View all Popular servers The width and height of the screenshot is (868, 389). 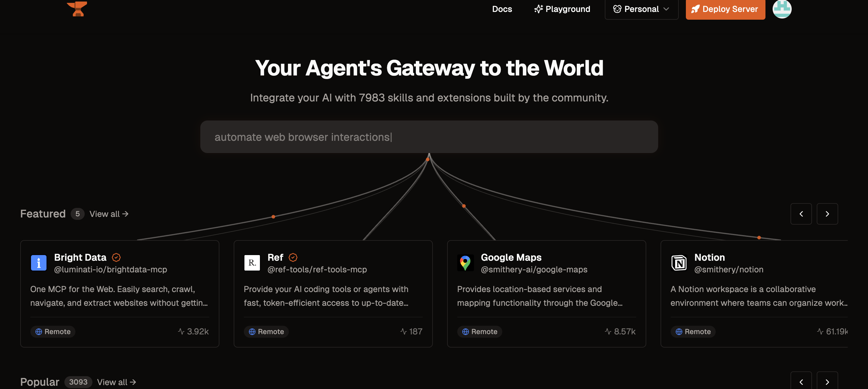click(x=116, y=382)
